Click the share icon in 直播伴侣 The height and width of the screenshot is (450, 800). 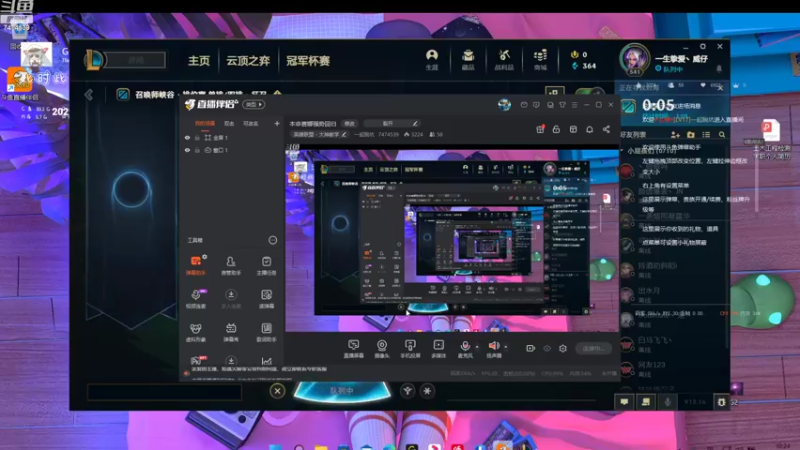click(x=606, y=130)
